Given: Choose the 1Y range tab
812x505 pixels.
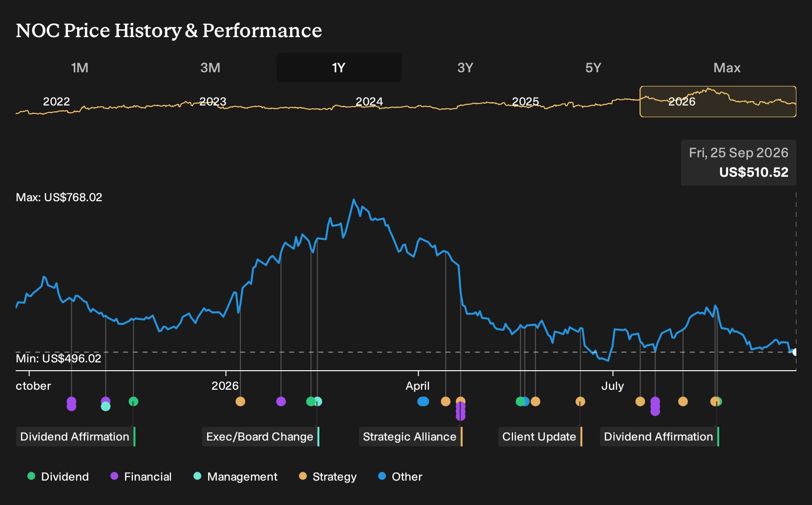Looking at the screenshot, I should [x=339, y=67].
